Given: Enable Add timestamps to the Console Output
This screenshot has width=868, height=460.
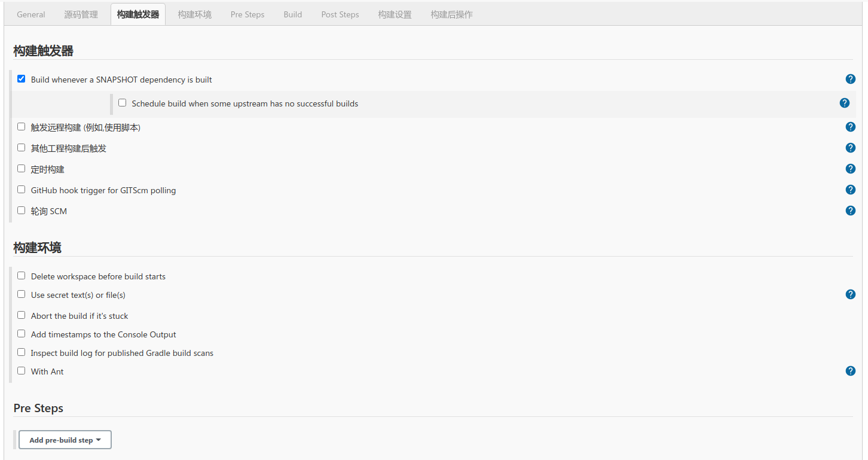Looking at the screenshot, I should click(x=22, y=334).
